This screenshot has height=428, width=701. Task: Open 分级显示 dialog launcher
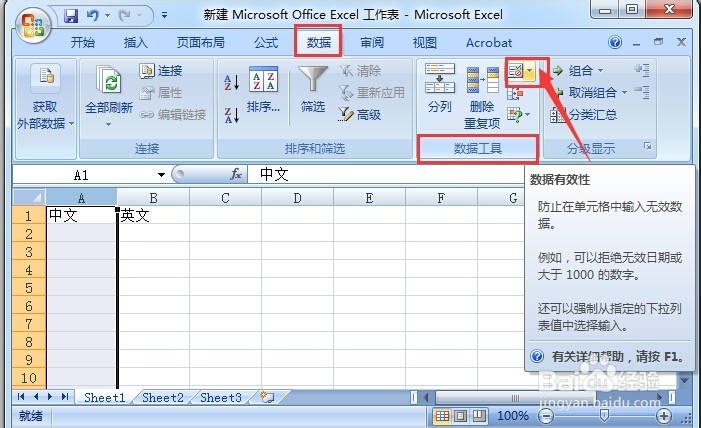(x=647, y=146)
